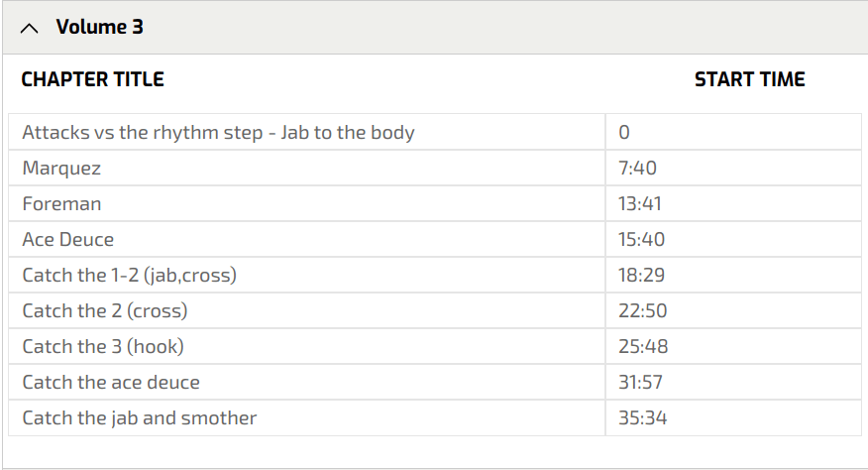Viewport: 868px width, 470px height.
Task: Click the 22:50 start time cell
Action: point(642,310)
